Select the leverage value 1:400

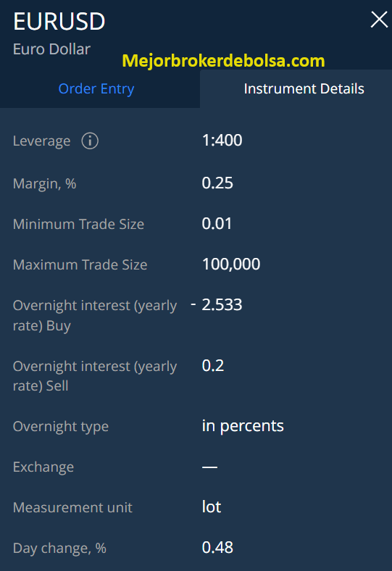pyautogui.click(x=222, y=140)
